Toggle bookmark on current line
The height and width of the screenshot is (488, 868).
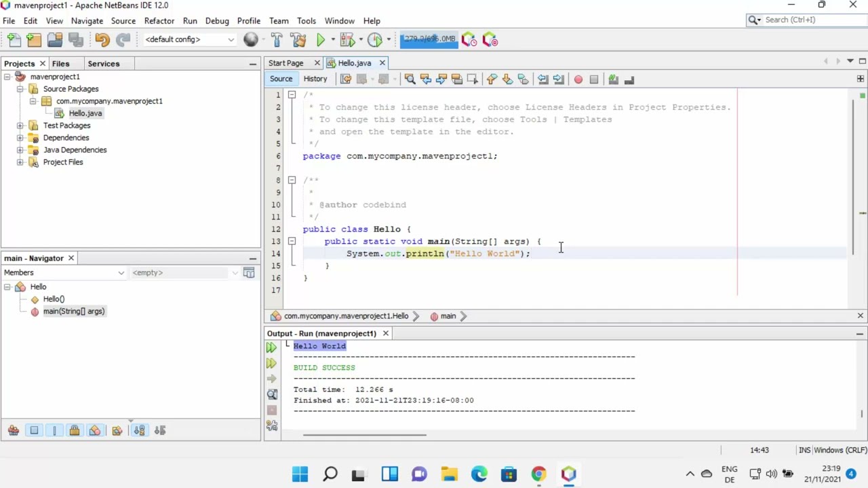(523, 79)
